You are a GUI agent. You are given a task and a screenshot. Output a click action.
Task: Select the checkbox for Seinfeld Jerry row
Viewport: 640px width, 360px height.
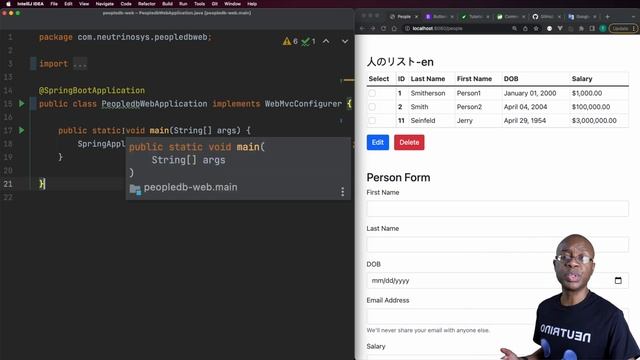pos(372,121)
